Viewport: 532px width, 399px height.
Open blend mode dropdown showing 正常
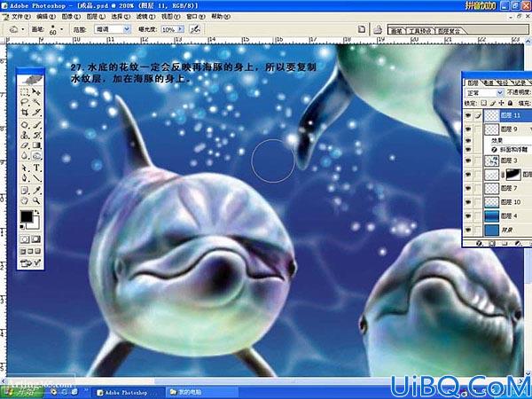484,92
